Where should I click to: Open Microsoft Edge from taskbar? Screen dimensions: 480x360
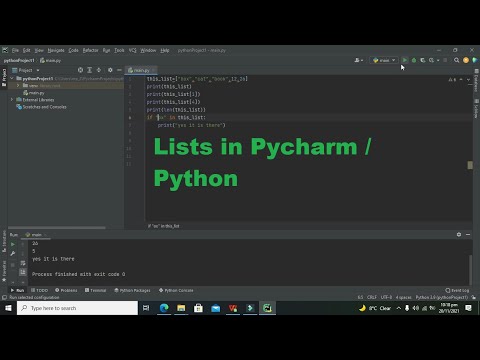pos(164,308)
